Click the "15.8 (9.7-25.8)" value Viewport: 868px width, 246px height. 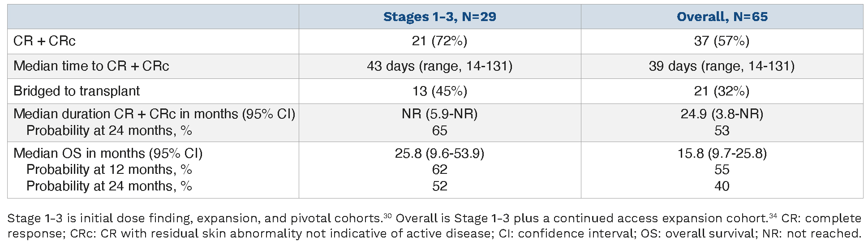(722, 153)
